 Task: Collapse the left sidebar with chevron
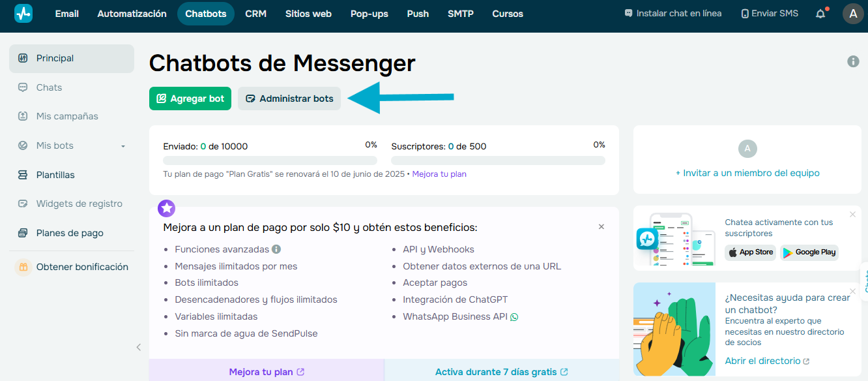[138, 347]
